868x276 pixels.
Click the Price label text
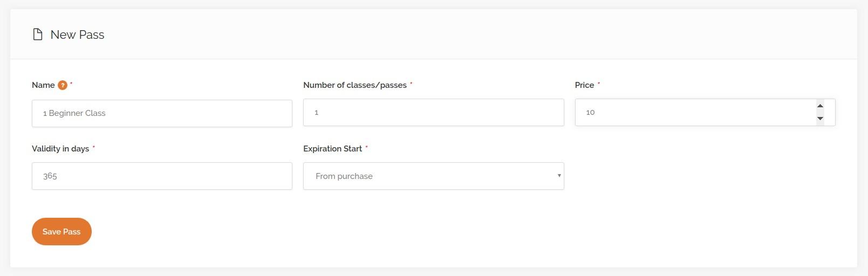(x=584, y=85)
